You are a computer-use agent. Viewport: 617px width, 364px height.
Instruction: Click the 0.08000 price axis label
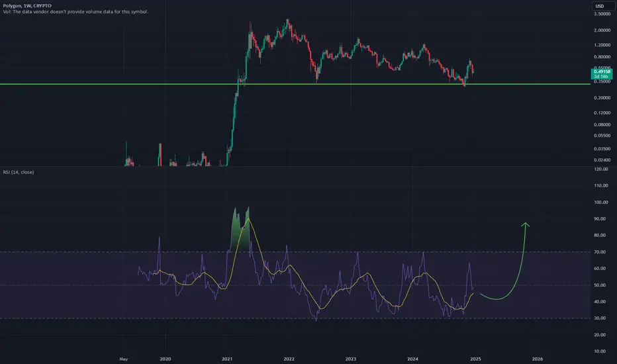[x=602, y=124]
